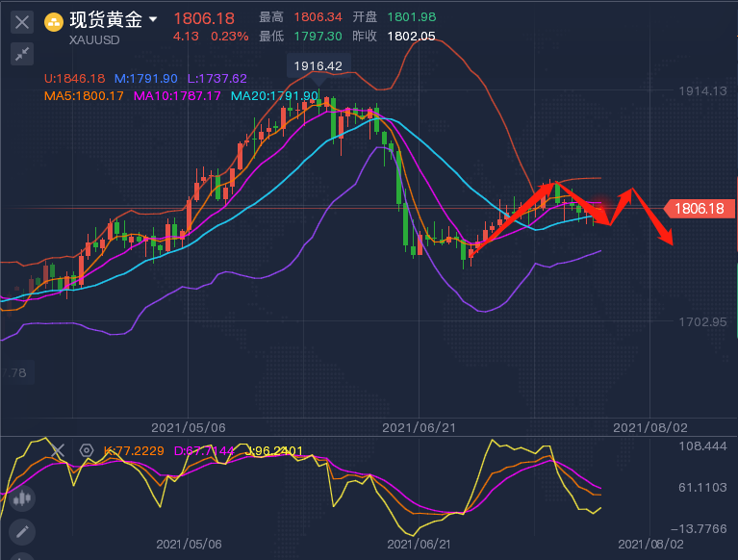Open the candlestick chart type icon
This screenshot has width=738, height=560.
point(21,498)
